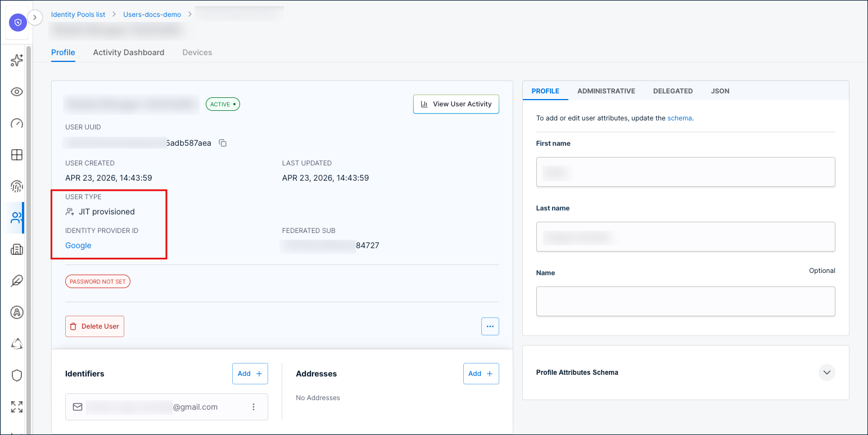Image resolution: width=868 pixels, height=435 pixels.
Task: Select the PROFILE attributes tab
Action: click(545, 91)
